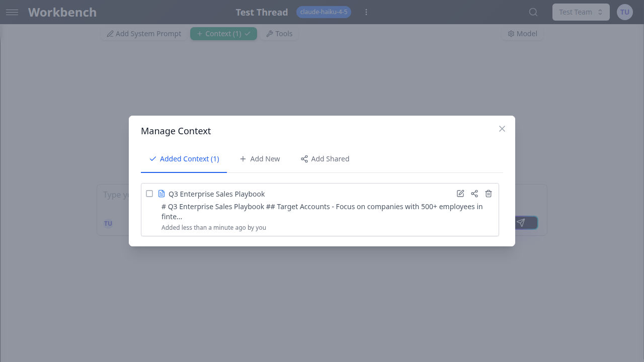Click the document icon next to the playbook title
This screenshot has height=362, width=644.
162,193
